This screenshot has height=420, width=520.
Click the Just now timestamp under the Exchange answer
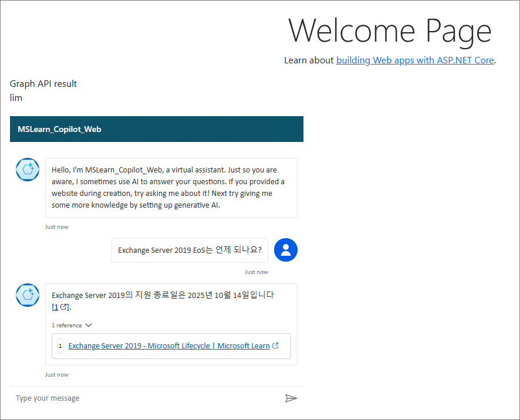[57, 375]
